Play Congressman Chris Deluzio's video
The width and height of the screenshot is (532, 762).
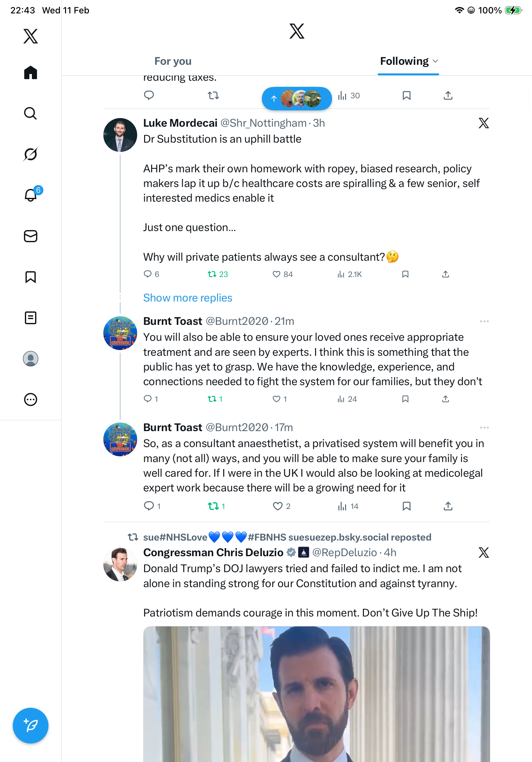316,694
